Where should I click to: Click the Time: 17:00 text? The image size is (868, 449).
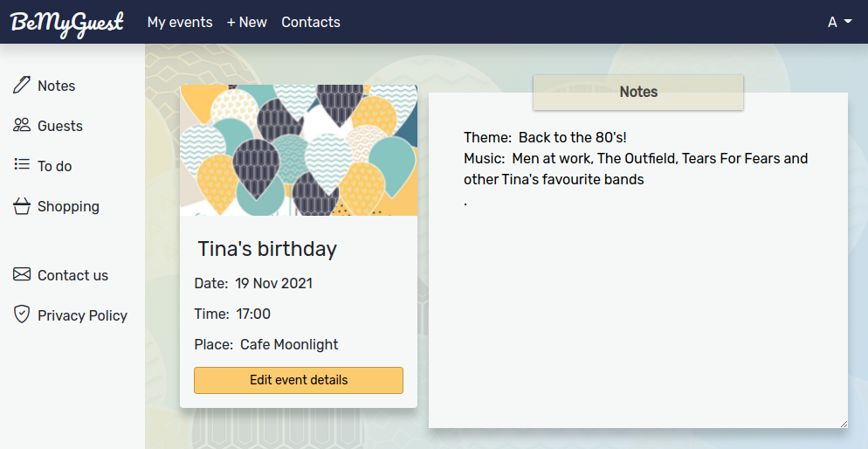click(232, 314)
